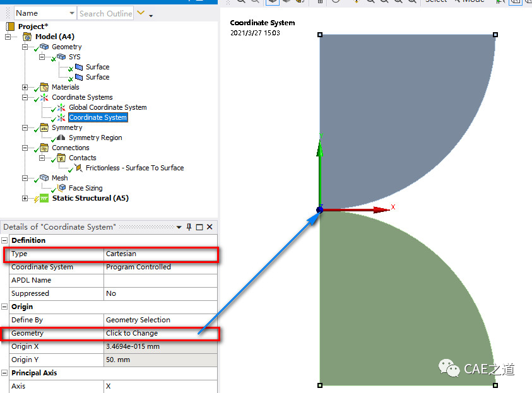This screenshot has width=532, height=393.
Task: Click the Geometry node icon
Action: [44, 47]
